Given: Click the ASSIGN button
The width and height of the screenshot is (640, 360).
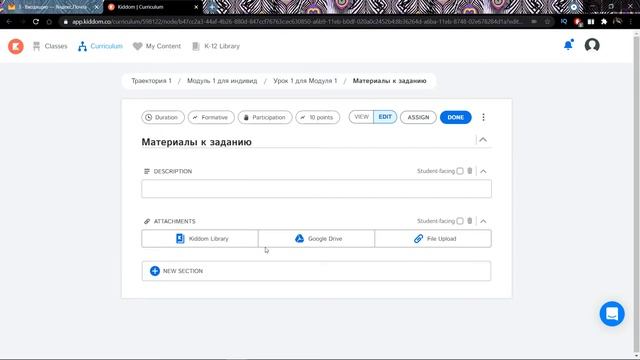Looking at the screenshot, I should click(x=418, y=117).
